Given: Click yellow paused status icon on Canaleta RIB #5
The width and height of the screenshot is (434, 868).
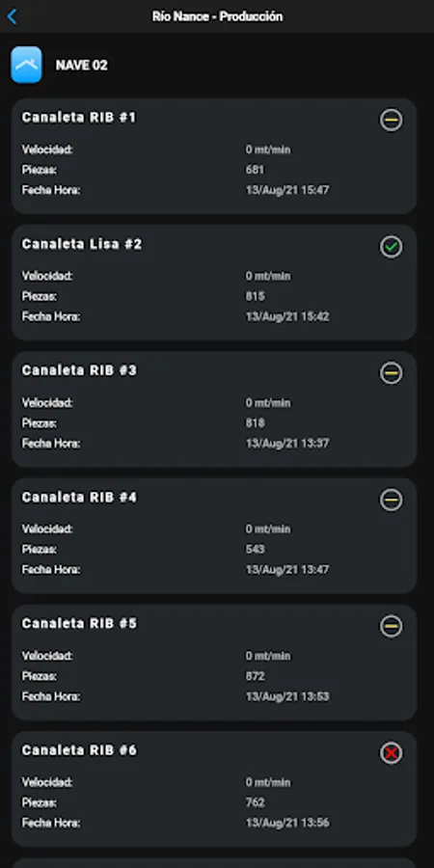Looking at the screenshot, I should click(x=392, y=626).
